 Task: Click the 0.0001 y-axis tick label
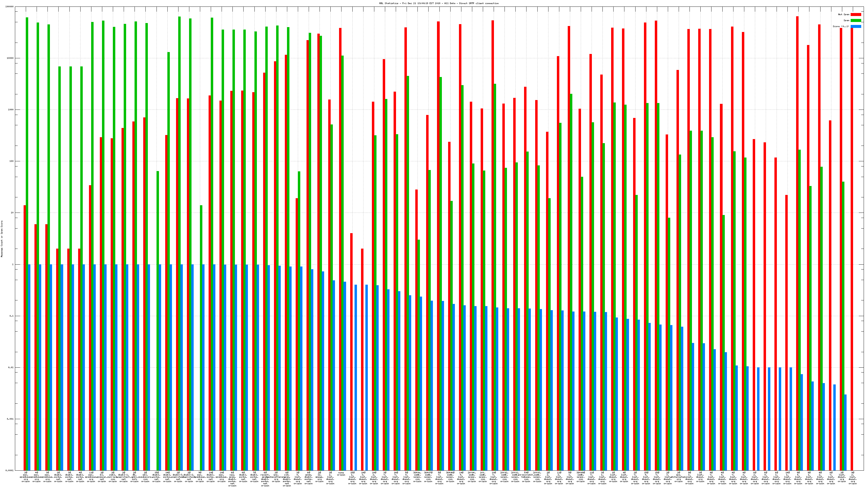pos(10,470)
